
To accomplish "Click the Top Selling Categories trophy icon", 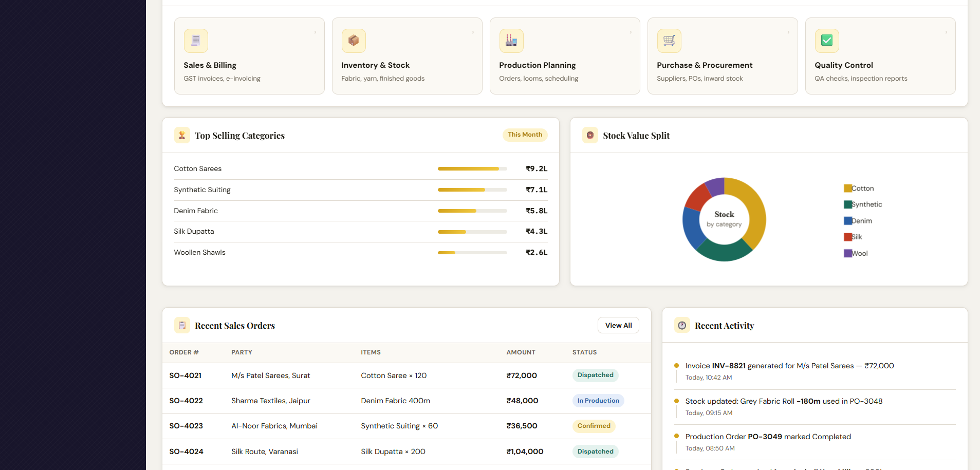I will (x=182, y=135).
